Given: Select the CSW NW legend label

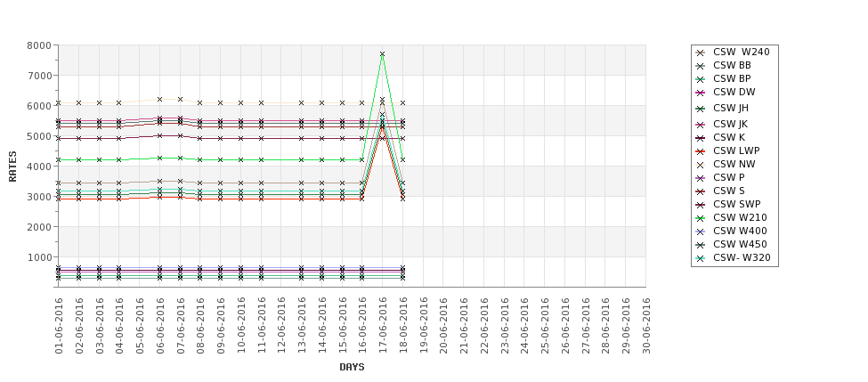Looking at the screenshot, I should [x=734, y=164].
